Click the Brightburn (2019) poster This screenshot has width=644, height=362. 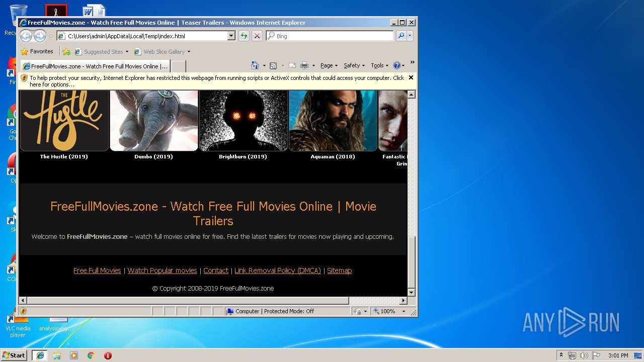pyautogui.click(x=243, y=121)
